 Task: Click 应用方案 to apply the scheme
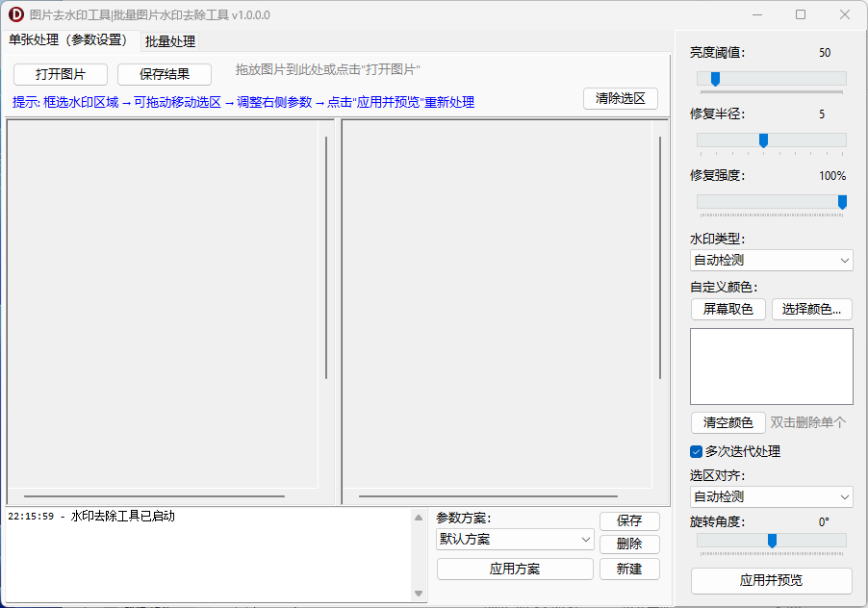515,569
